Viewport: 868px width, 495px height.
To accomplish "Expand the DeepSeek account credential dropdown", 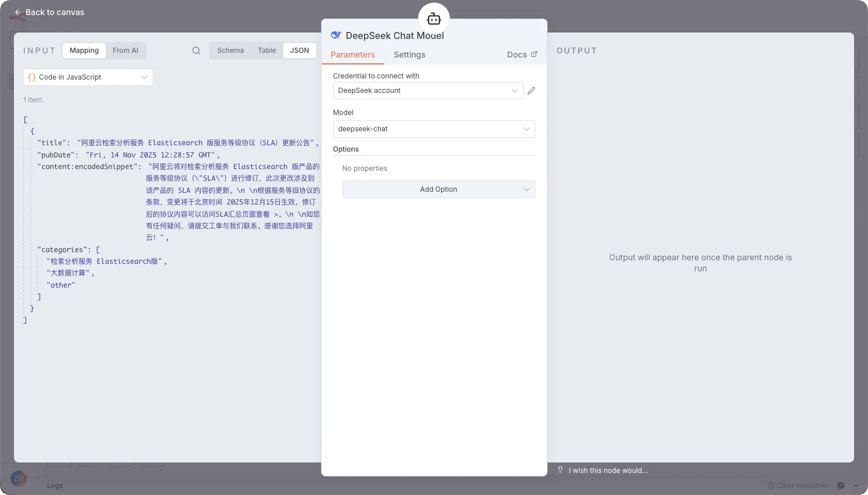I will point(428,91).
